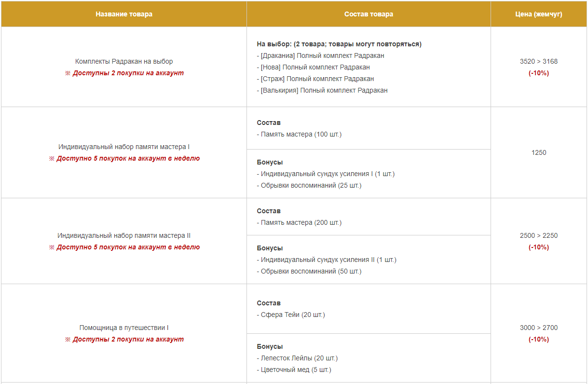This screenshot has width=588, height=384.
Task: Click 'Память мастера (100 шт.)' item
Action: [x=299, y=134]
